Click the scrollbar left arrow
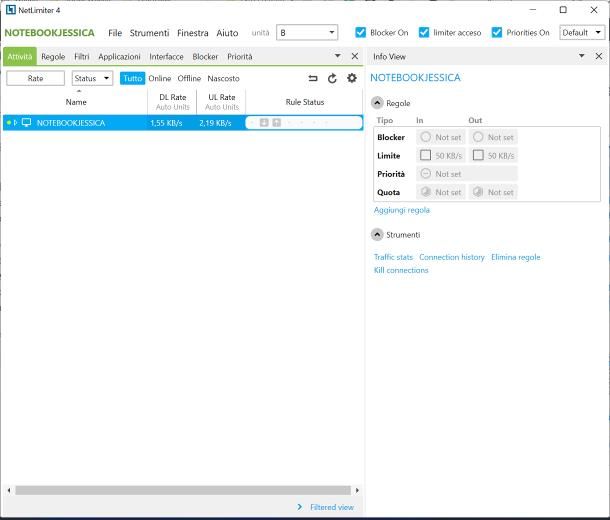The width and height of the screenshot is (610, 520). 9,490
